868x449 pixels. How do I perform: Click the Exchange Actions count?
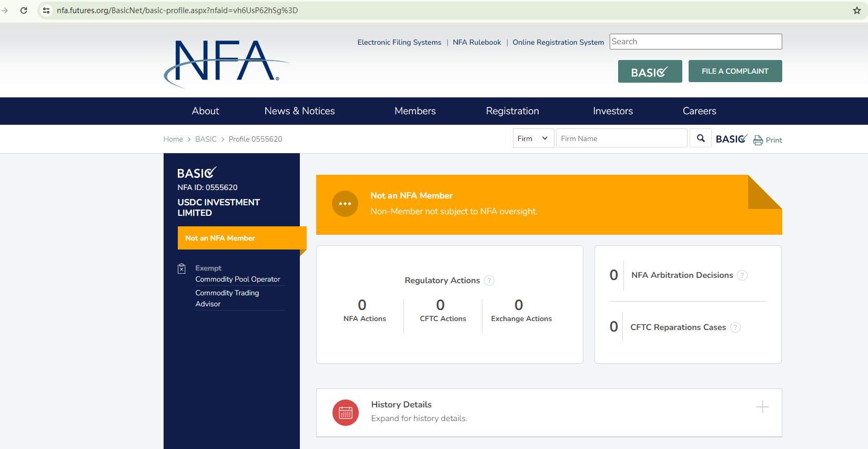coord(519,305)
